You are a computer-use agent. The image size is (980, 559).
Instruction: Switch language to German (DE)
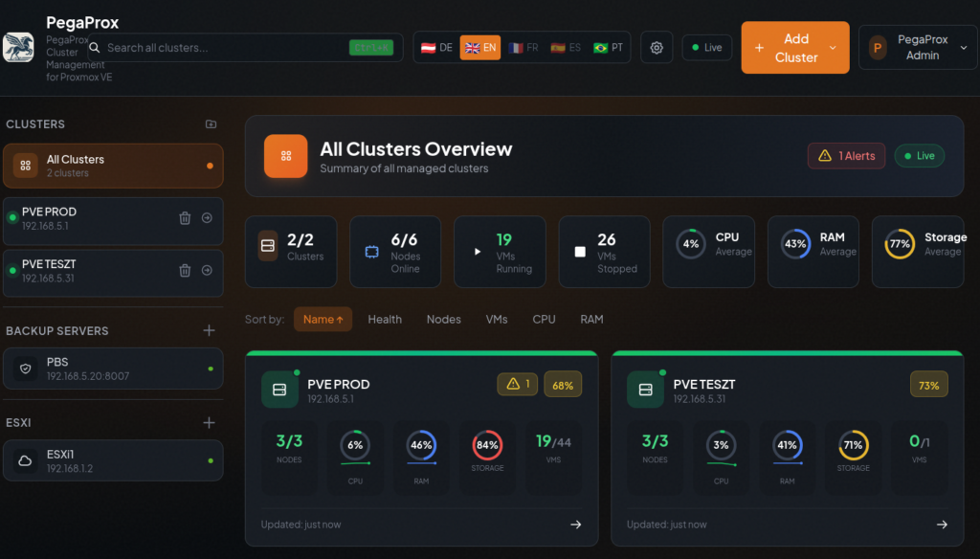(437, 48)
